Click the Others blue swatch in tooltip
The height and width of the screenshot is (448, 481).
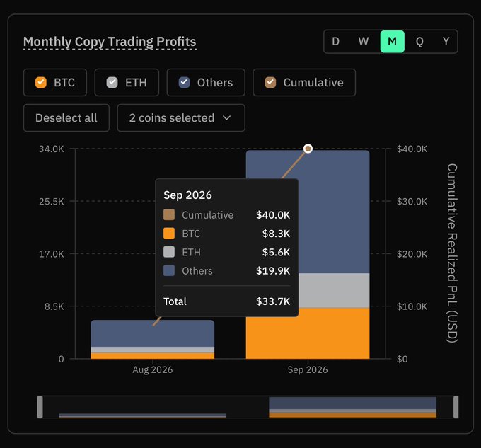169,270
